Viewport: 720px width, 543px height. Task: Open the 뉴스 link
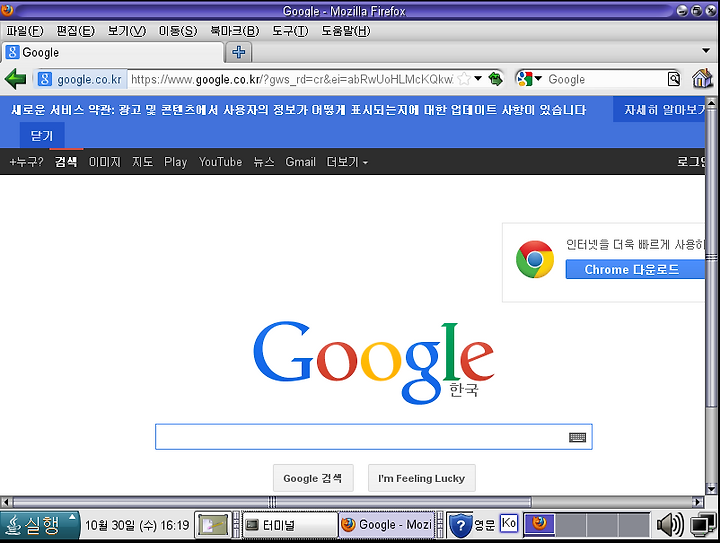point(264,162)
